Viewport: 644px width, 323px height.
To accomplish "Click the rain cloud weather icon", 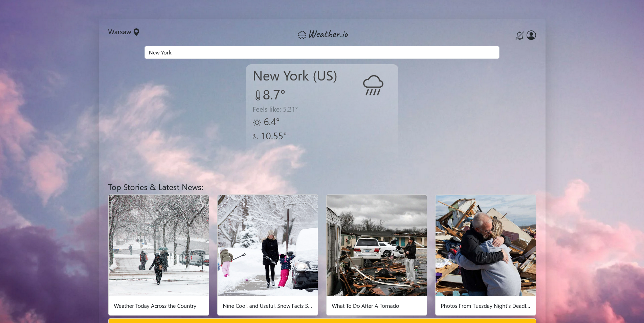I will [373, 85].
